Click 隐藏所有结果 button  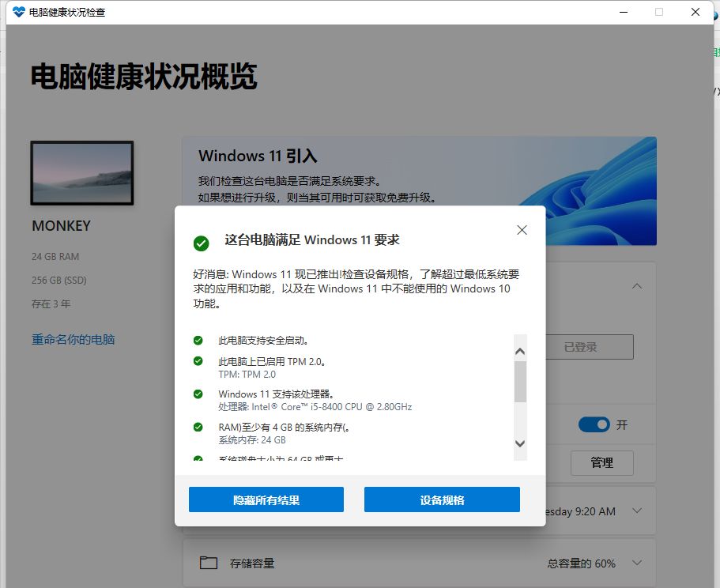(x=266, y=499)
